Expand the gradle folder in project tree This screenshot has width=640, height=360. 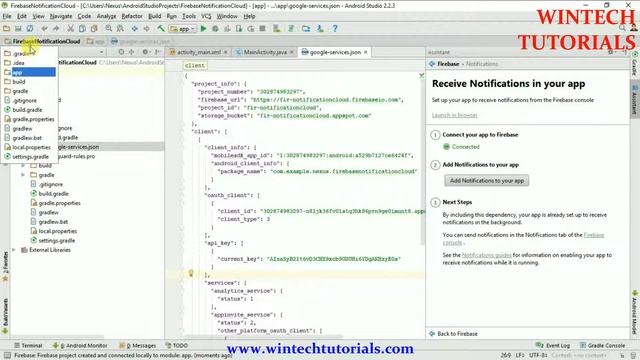(23, 175)
